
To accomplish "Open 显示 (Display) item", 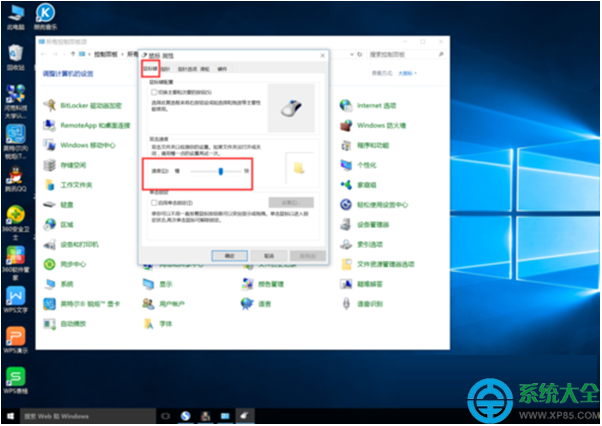I will [157, 284].
